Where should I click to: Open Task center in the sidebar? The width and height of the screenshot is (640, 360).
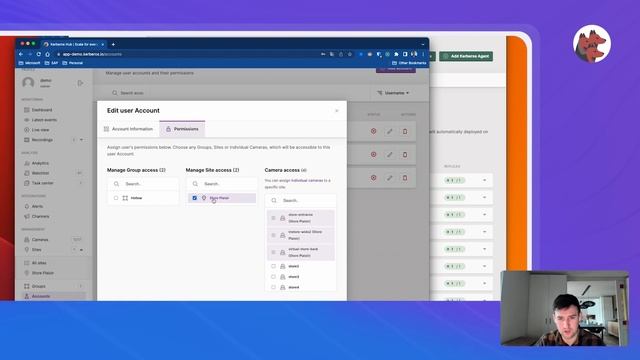[x=42, y=183]
